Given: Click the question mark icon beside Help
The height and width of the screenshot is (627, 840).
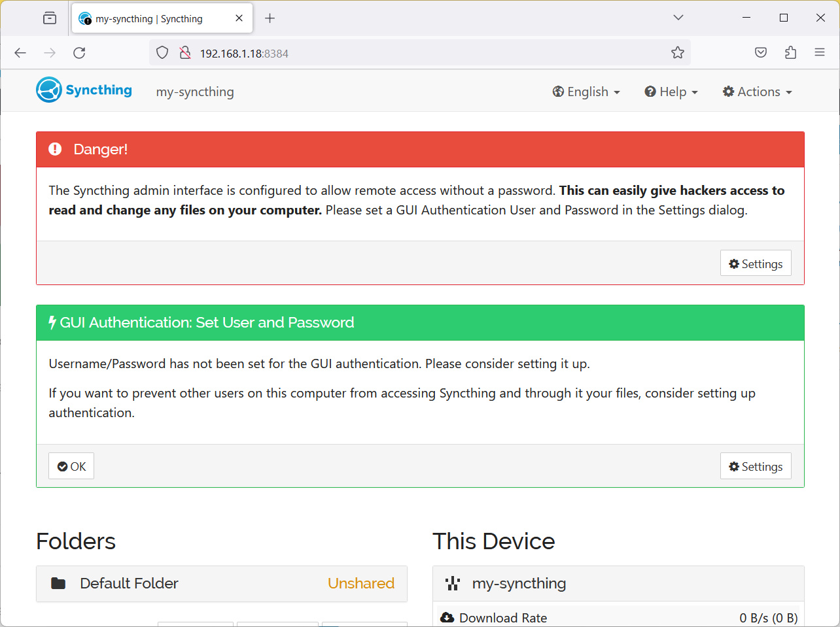Looking at the screenshot, I should pyautogui.click(x=650, y=92).
